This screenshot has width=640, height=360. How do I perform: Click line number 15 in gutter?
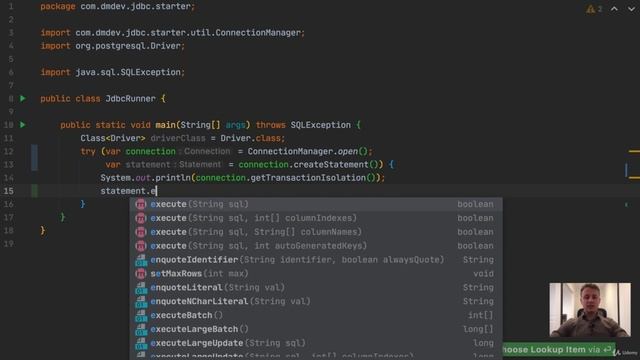pos(8,191)
